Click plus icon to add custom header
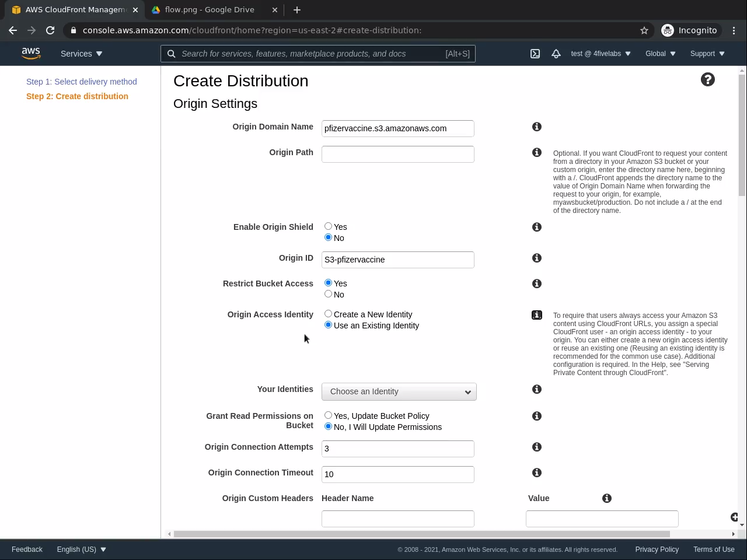This screenshot has height=560, width=747. 734,517
